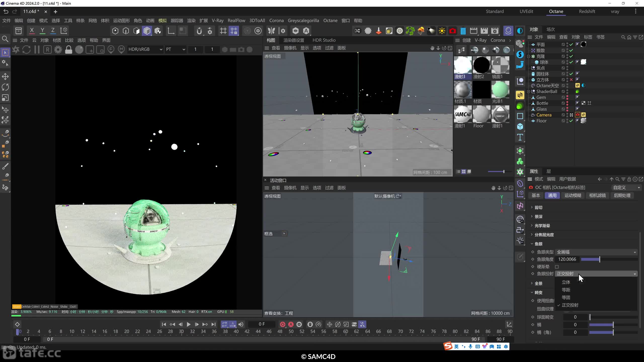This screenshot has width=644, height=362.
Task: Toggle Floor object enable checkmark
Action: (571, 121)
